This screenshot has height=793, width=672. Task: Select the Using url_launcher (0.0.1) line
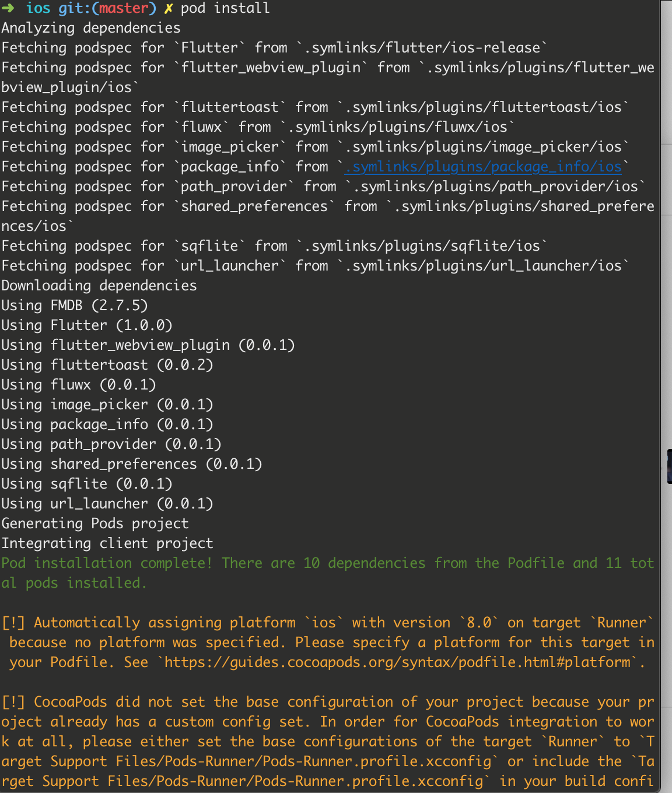click(107, 503)
